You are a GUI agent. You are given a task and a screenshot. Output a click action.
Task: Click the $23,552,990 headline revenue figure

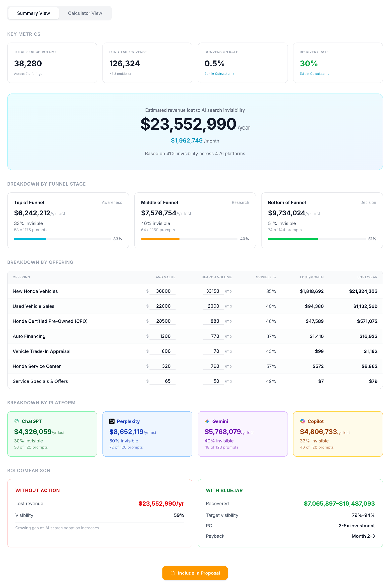pos(188,124)
